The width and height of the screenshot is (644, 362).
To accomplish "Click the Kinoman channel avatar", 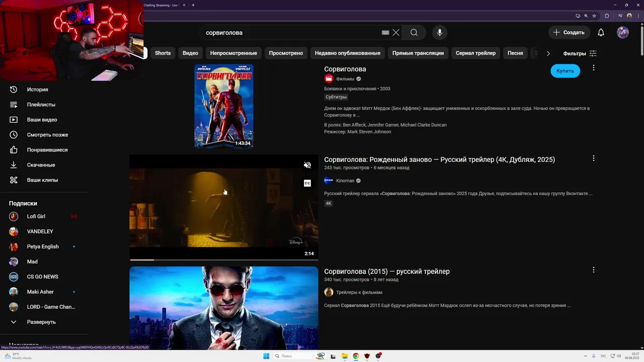I will tap(329, 180).
